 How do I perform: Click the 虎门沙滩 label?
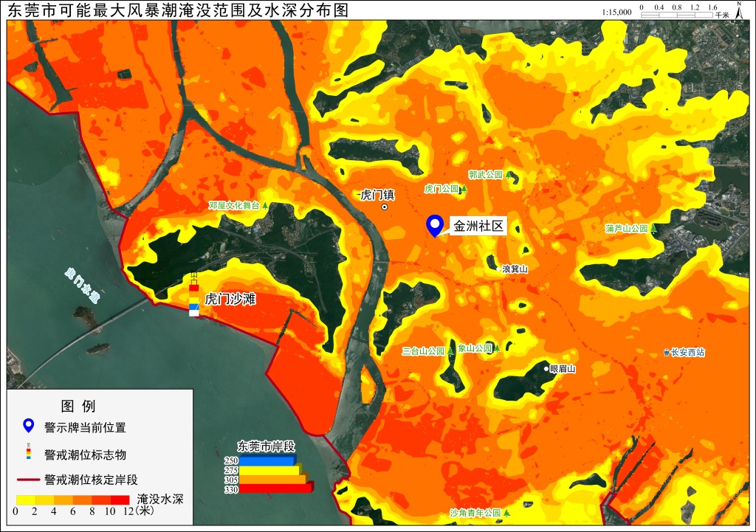[x=230, y=300]
